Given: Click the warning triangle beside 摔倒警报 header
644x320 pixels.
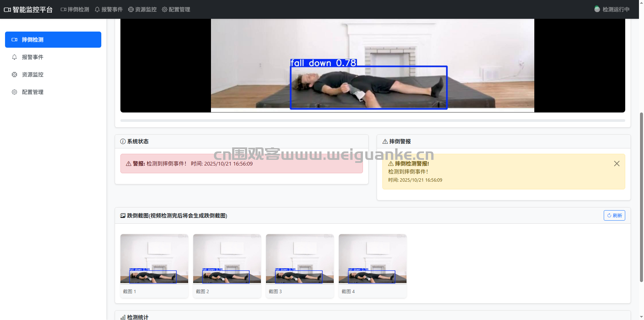Looking at the screenshot, I should 385,141.
